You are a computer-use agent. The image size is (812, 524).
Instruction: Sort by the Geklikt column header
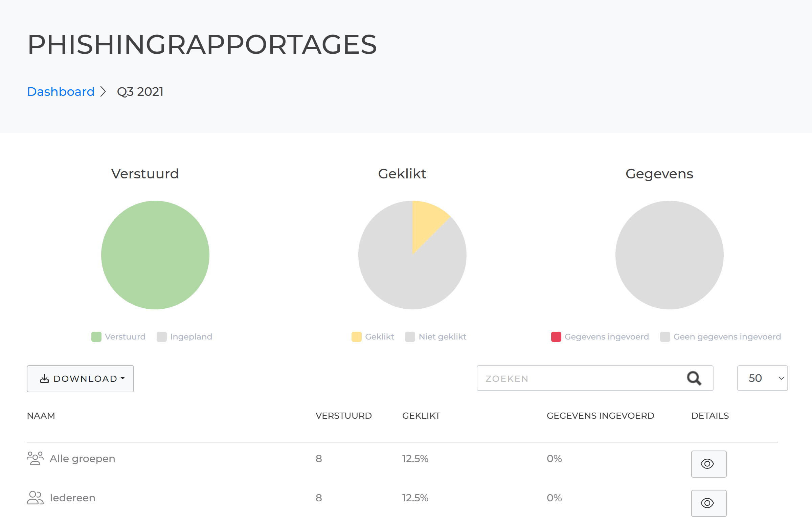[421, 415]
